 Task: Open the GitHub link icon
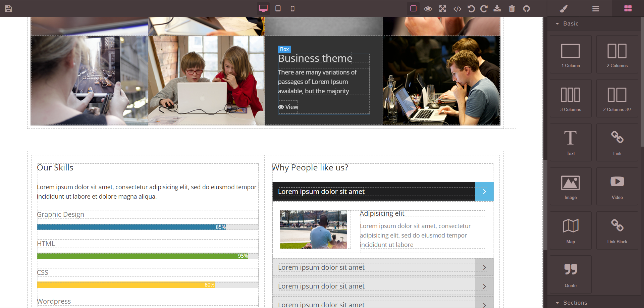tap(527, 9)
